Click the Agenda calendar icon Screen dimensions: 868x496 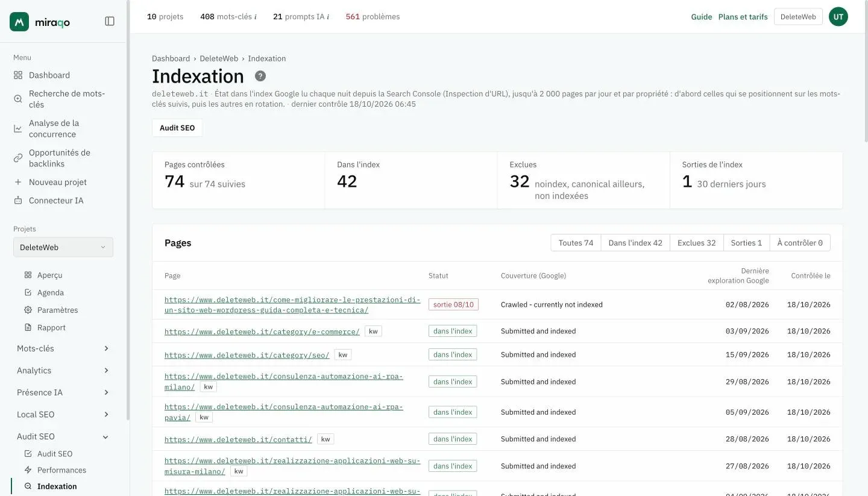pos(28,292)
